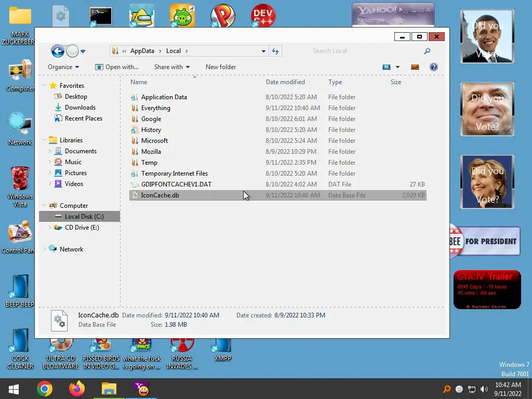Click the Search Local input field
532x399 pixels.
[x=365, y=51]
